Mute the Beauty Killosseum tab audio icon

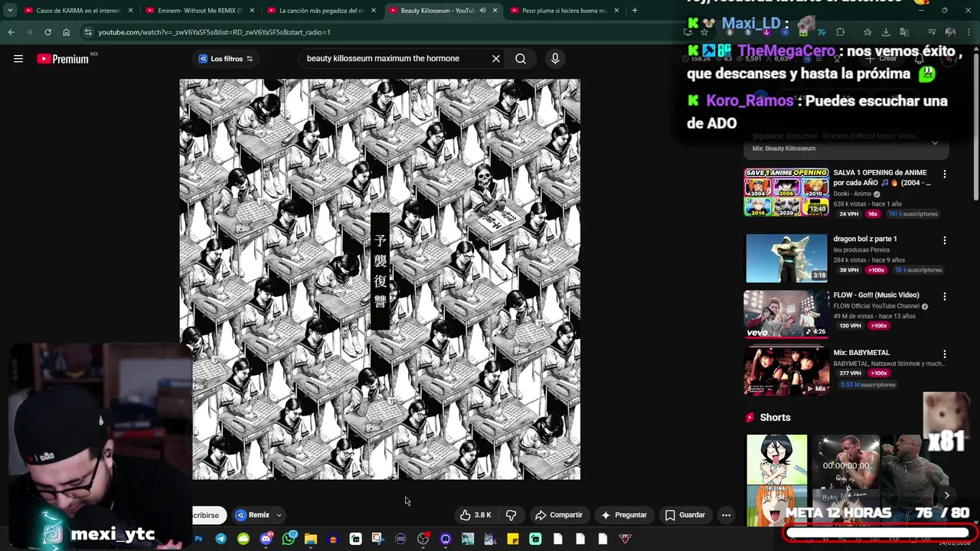click(482, 11)
